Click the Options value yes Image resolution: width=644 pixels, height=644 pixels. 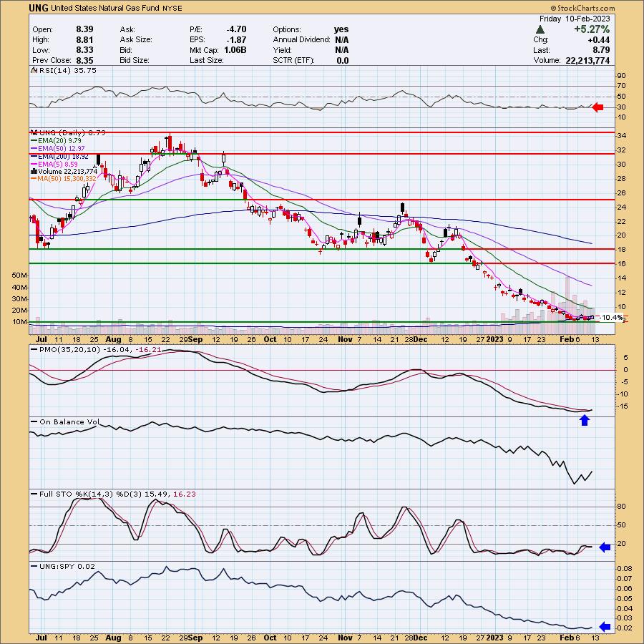click(341, 29)
